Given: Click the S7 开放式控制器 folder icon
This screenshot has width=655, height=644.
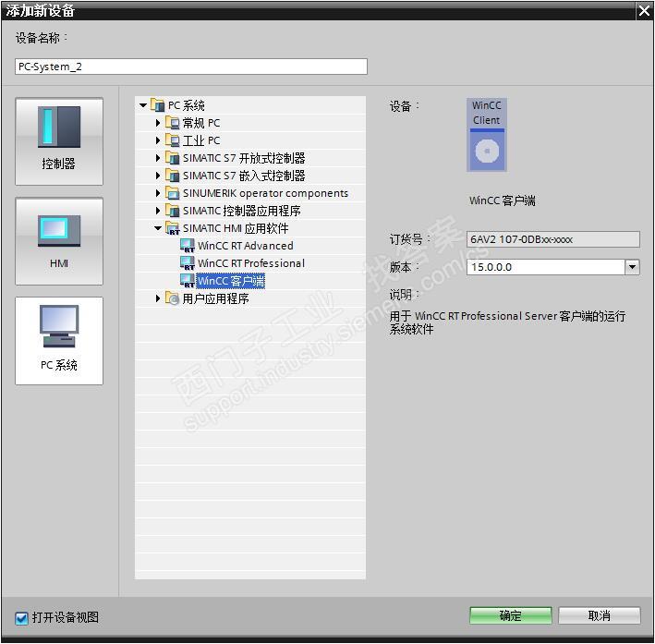Looking at the screenshot, I should (172, 158).
